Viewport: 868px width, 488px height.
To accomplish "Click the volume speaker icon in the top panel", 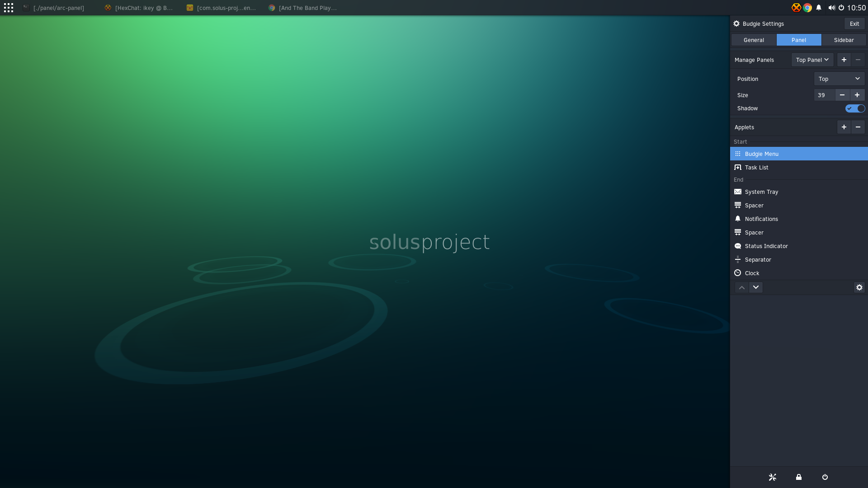I will pos(832,8).
